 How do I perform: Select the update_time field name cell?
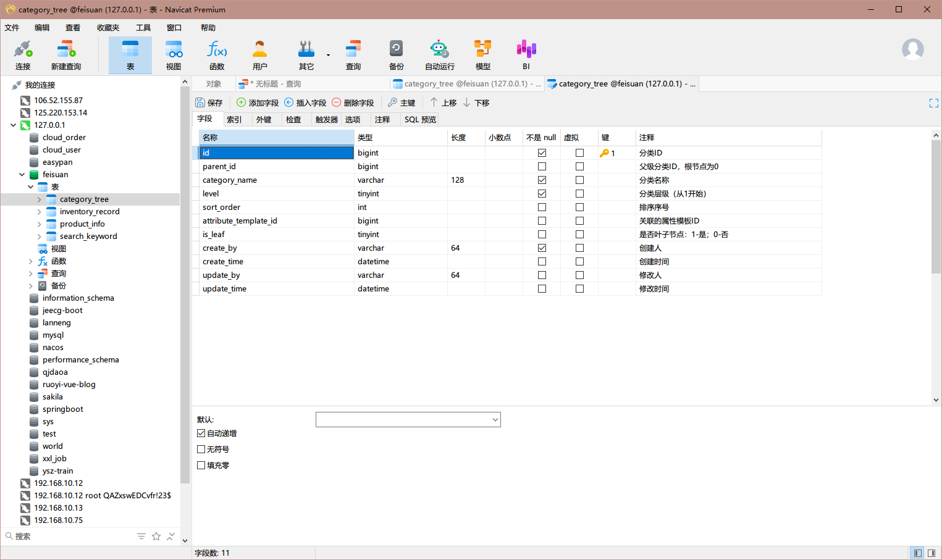[x=276, y=289]
